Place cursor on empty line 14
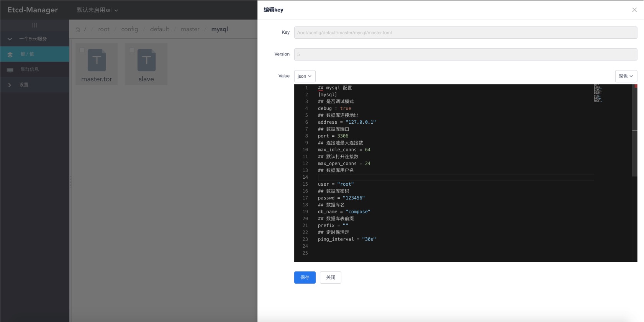The height and width of the screenshot is (322, 644). [x=455, y=177]
